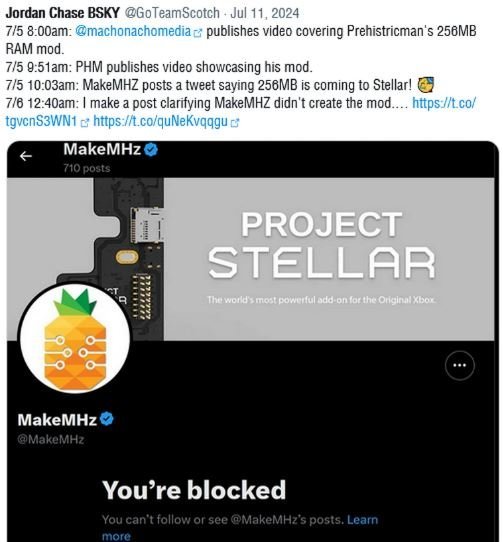
Task: Open the Jul 11, 2024 post date
Action: coord(264,13)
